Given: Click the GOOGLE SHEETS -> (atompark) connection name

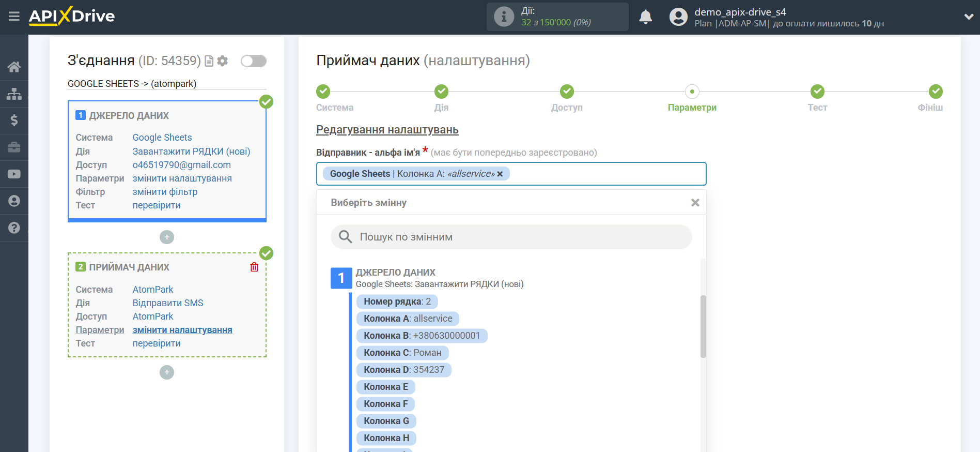Looking at the screenshot, I should click(132, 84).
